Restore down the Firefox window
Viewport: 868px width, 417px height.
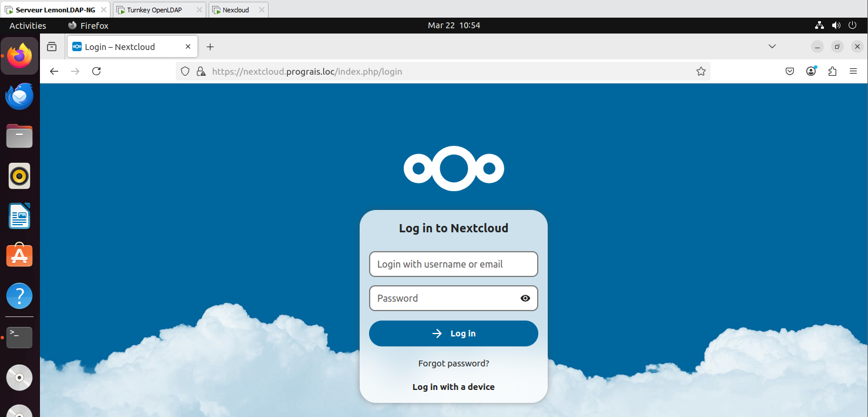(837, 47)
